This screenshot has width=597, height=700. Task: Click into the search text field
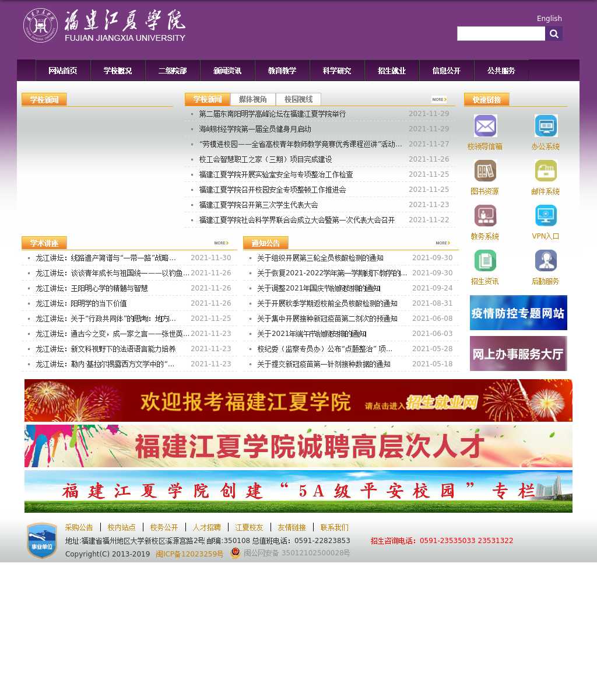point(501,34)
